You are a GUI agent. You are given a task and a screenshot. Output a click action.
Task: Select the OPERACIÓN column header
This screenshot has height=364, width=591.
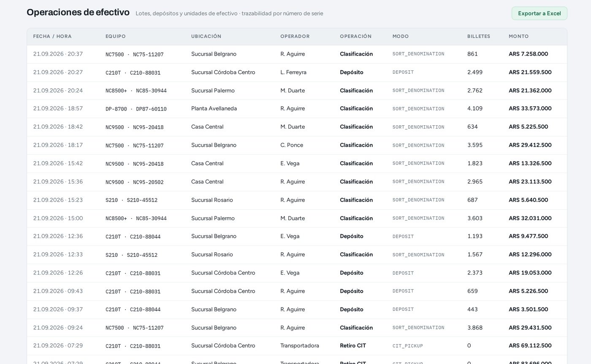click(355, 36)
